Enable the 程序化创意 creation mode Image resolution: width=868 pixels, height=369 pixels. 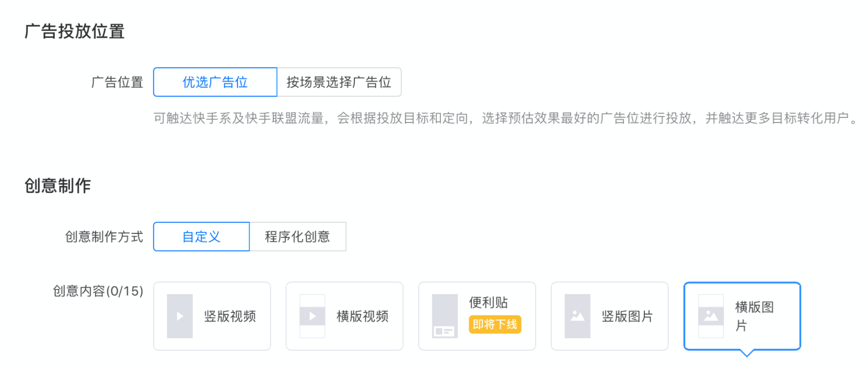tap(297, 236)
